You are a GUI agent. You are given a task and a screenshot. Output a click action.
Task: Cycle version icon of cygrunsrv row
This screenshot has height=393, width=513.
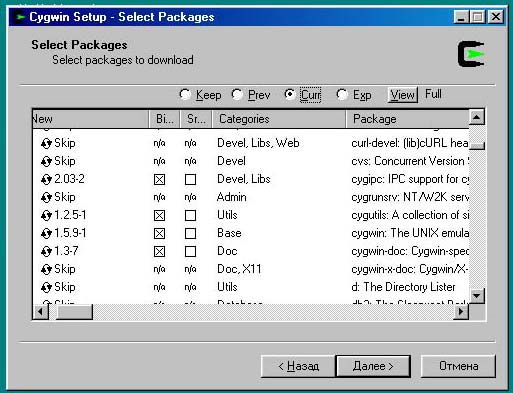click(46, 198)
